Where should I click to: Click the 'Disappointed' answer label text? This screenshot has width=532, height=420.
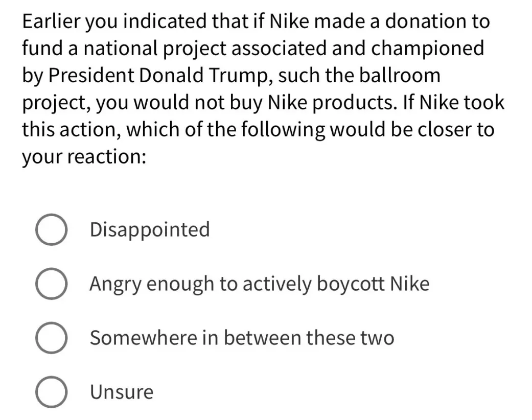150,230
